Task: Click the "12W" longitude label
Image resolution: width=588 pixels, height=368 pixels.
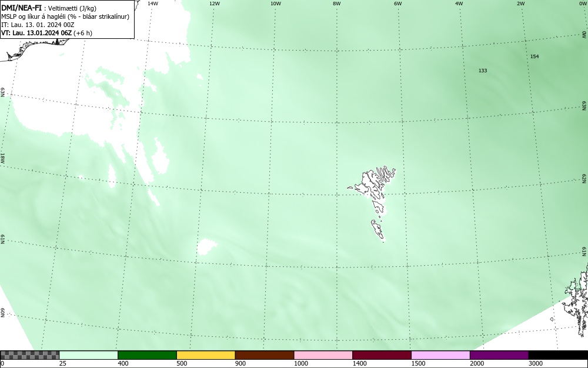Action: coord(214,4)
